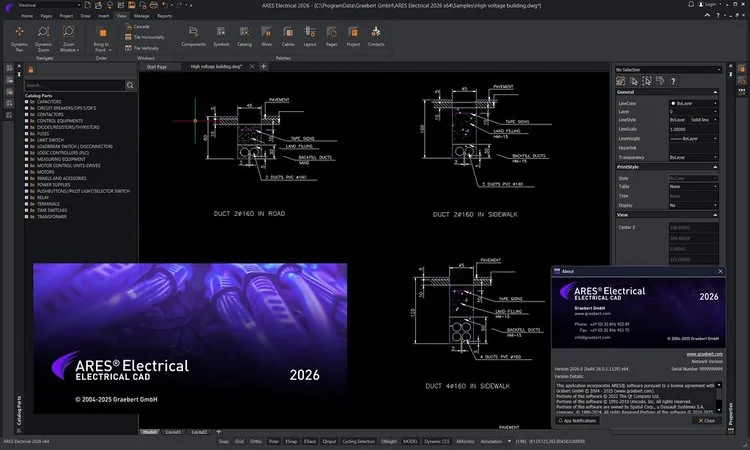Viewport: 750px width, 450px height.
Task: Click the lock icon above catalog search
Action: [31, 70]
